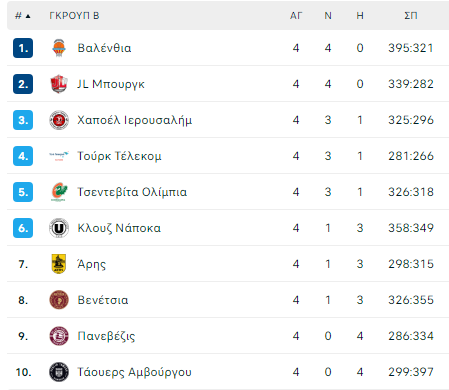Click the Hapoel Jerusalem team logo
This screenshot has height=390, width=449.
(59, 120)
